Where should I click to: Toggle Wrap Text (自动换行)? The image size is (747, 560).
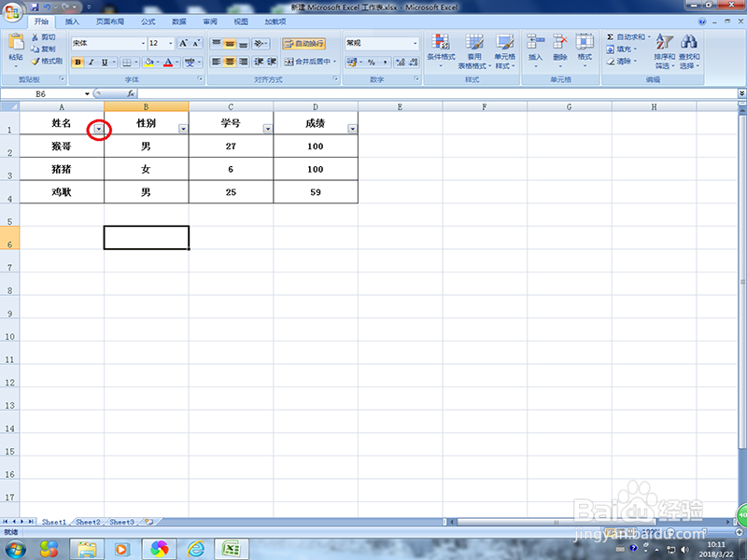click(304, 44)
